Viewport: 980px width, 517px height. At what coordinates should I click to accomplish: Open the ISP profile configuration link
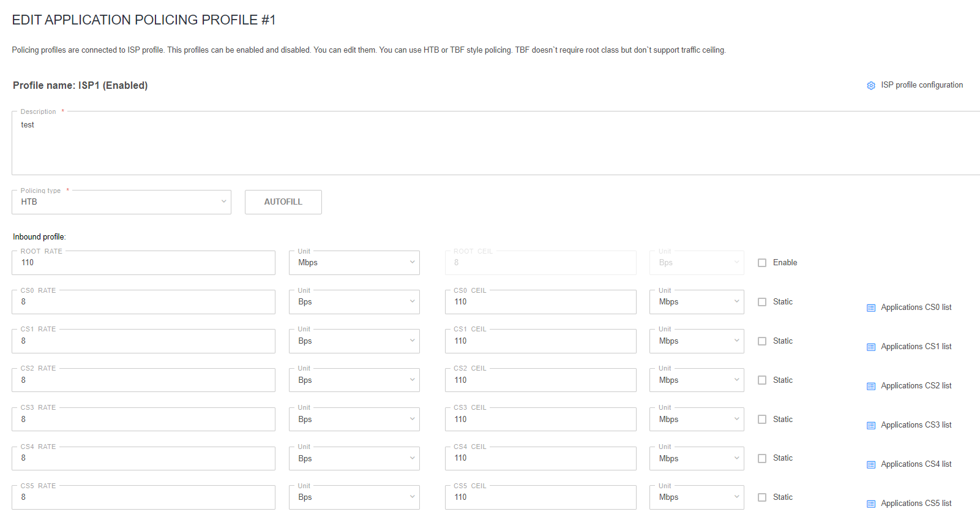click(921, 85)
